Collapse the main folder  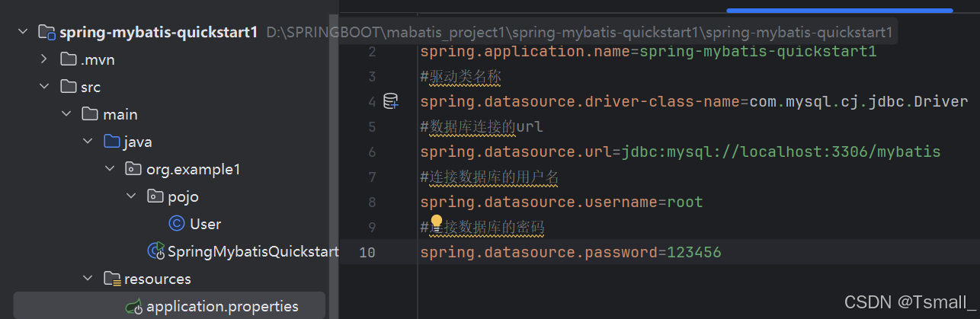point(66,114)
